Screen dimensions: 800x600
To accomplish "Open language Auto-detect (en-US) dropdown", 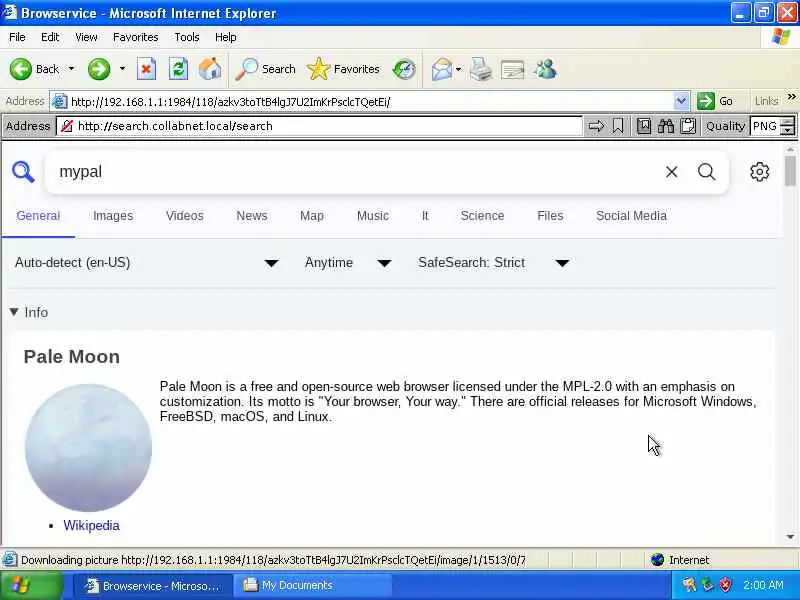I will tap(146, 263).
